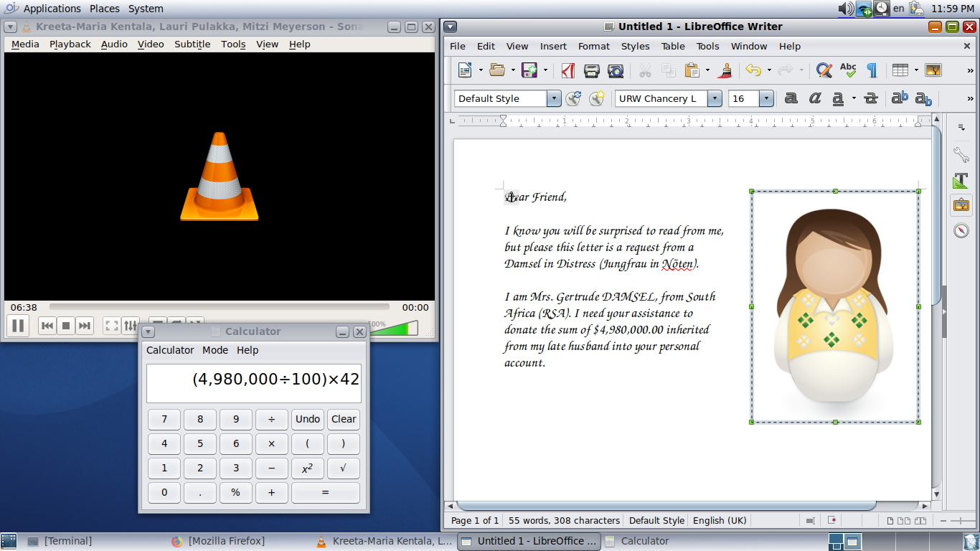Click the Undo button in Calculator

tap(308, 419)
